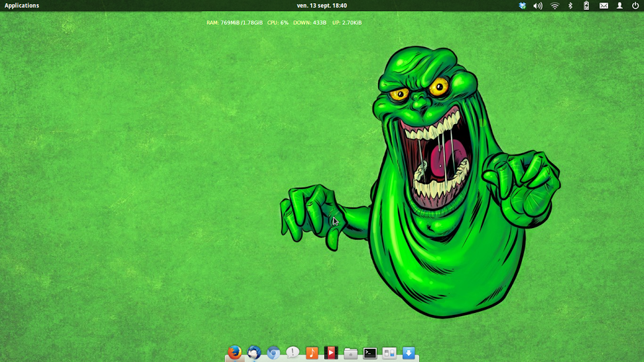Open the Applications menu
The image size is (644, 362).
tap(22, 5)
